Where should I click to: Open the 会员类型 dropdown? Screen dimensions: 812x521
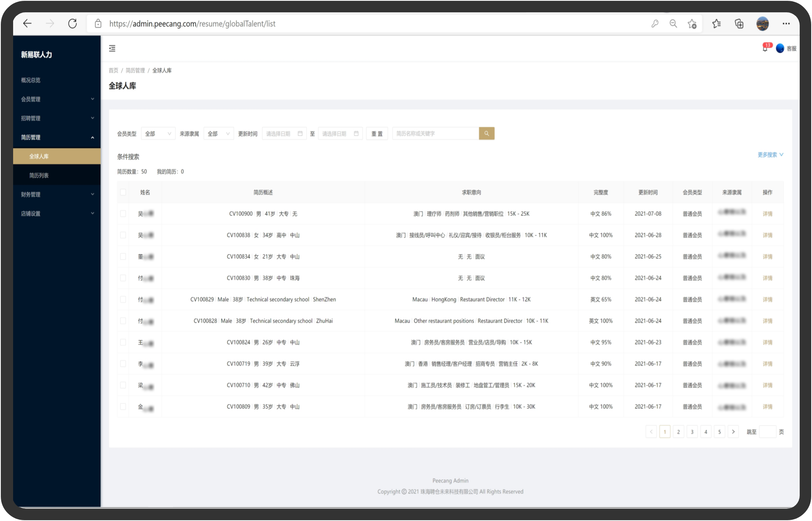[158, 134]
